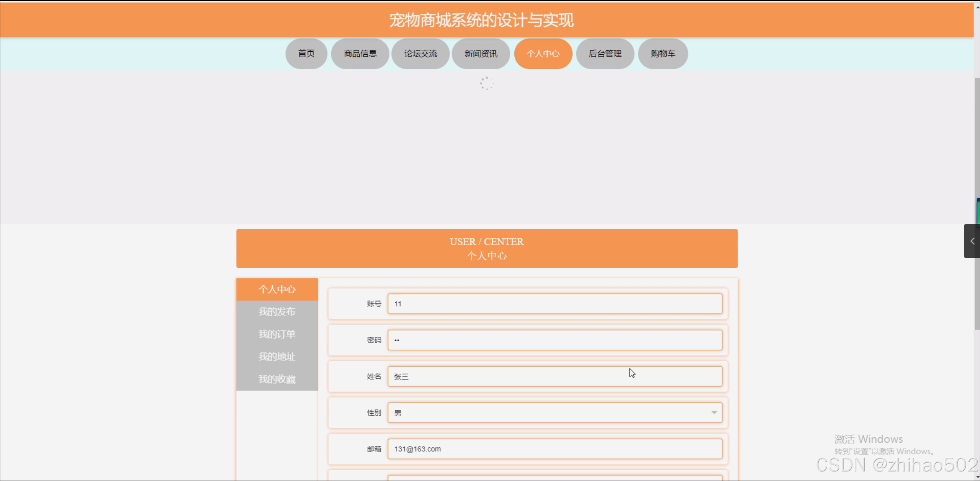
Task: Open 后台管理 backend management
Action: point(605,54)
